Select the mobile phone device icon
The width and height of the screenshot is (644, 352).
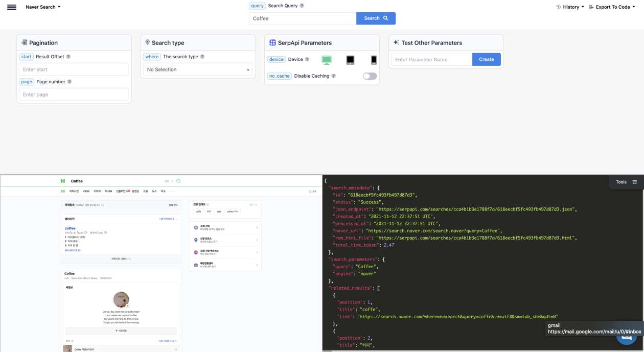(x=374, y=60)
